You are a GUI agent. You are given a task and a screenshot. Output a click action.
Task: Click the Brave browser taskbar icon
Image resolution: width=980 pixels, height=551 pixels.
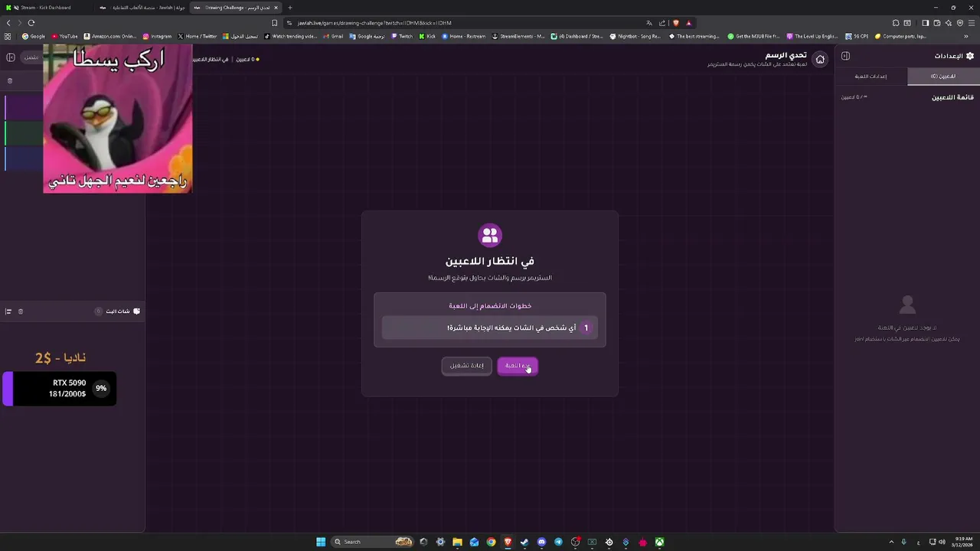coord(508,542)
